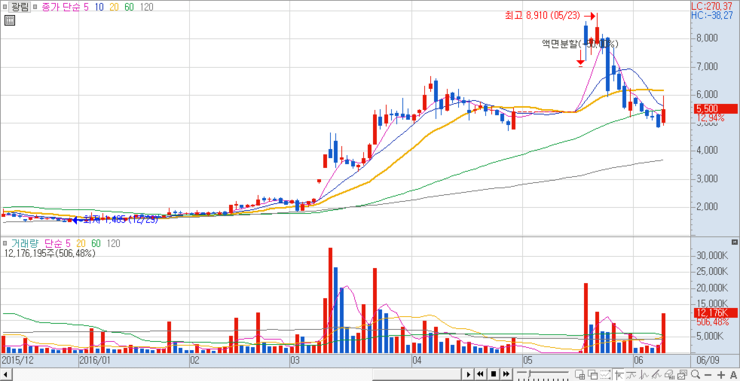Image resolution: width=740 pixels, height=381 pixels.
Task: Zoom out chart with the minus icon
Action: 708,374
